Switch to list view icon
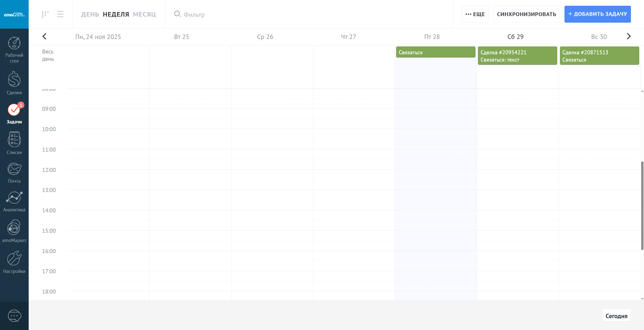Viewport: 644px width, 330px height. tap(60, 14)
